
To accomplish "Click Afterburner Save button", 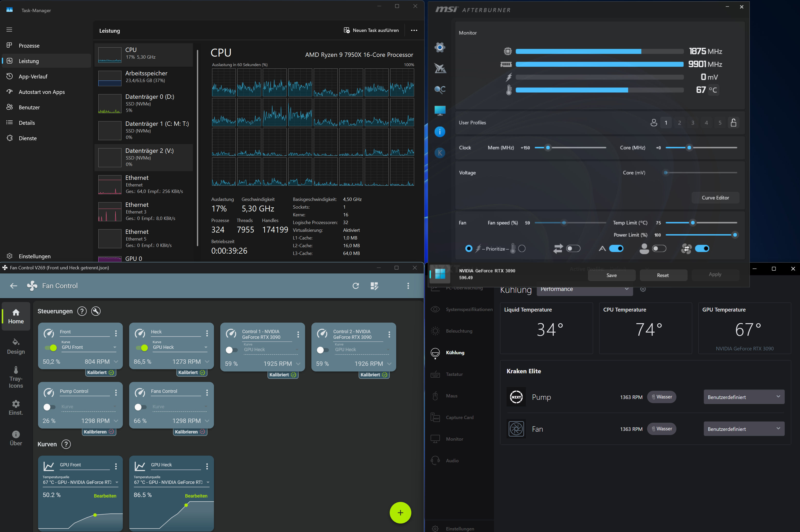I will tap(611, 275).
